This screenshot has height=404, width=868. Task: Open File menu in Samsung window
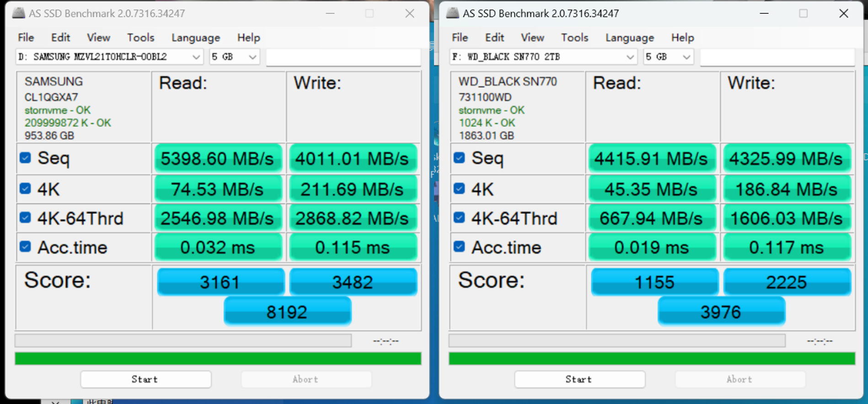click(x=26, y=38)
